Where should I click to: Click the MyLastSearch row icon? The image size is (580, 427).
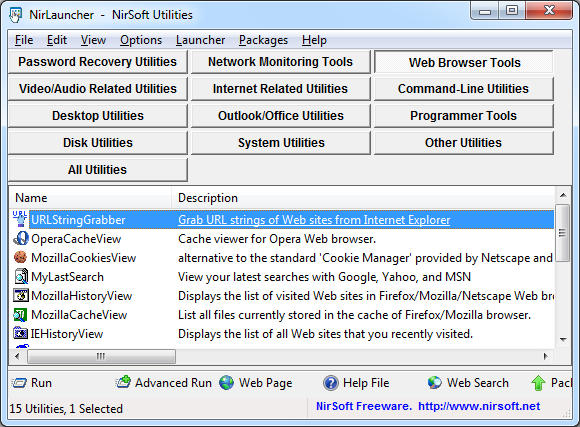click(x=21, y=277)
